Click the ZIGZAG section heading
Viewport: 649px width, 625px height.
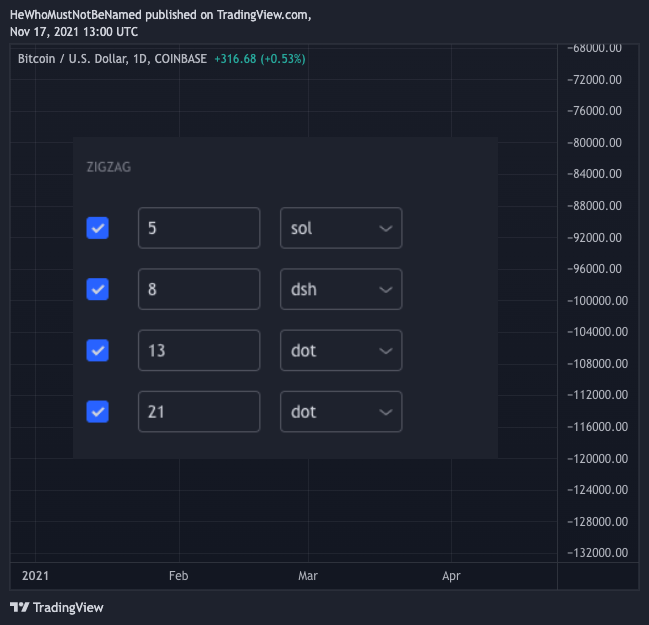tap(108, 167)
